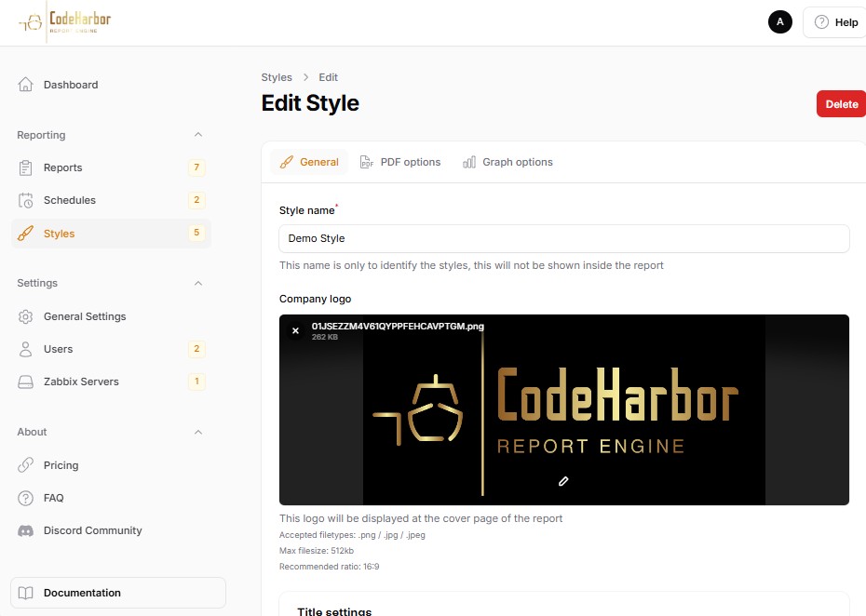866x616 pixels.
Task: Collapse the Reporting section chevron
Action: pyautogui.click(x=198, y=135)
